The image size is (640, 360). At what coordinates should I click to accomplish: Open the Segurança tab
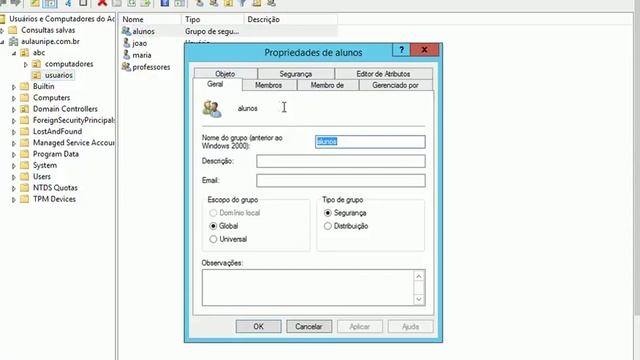pyautogui.click(x=296, y=74)
